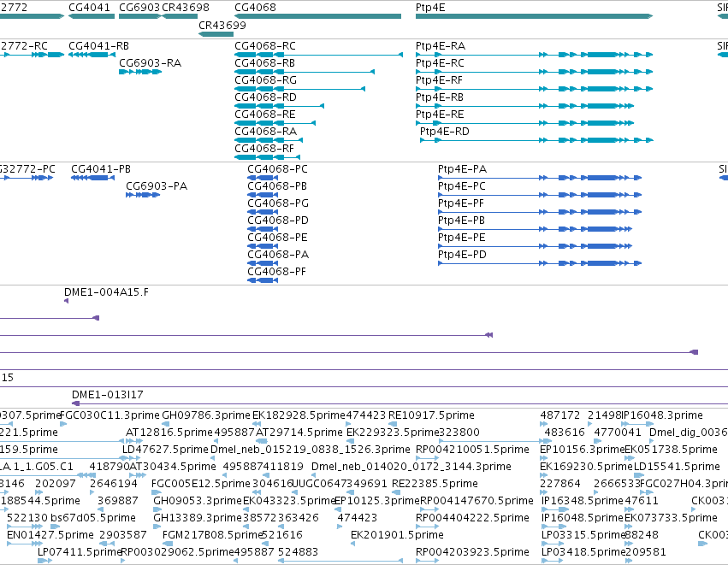Select the Ptp4E-PD protein label
The width and height of the screenshot is (728, 565).
coord(463,255)
